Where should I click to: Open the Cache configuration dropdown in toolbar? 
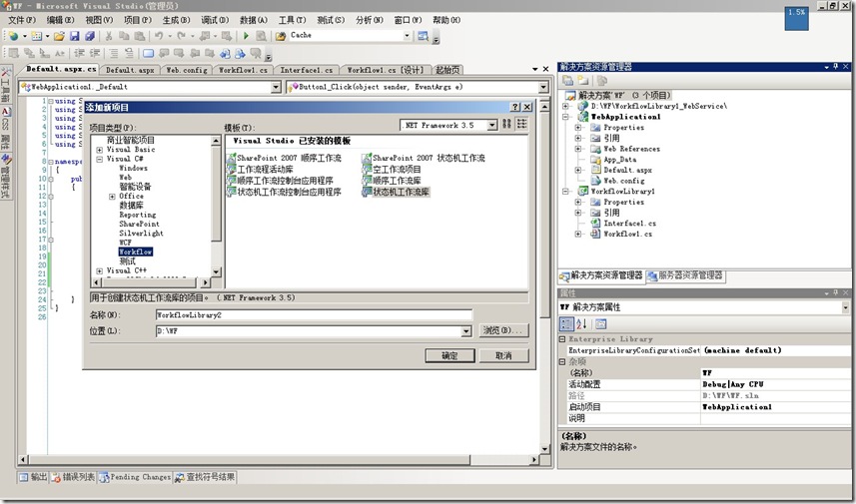coord(407,36)
